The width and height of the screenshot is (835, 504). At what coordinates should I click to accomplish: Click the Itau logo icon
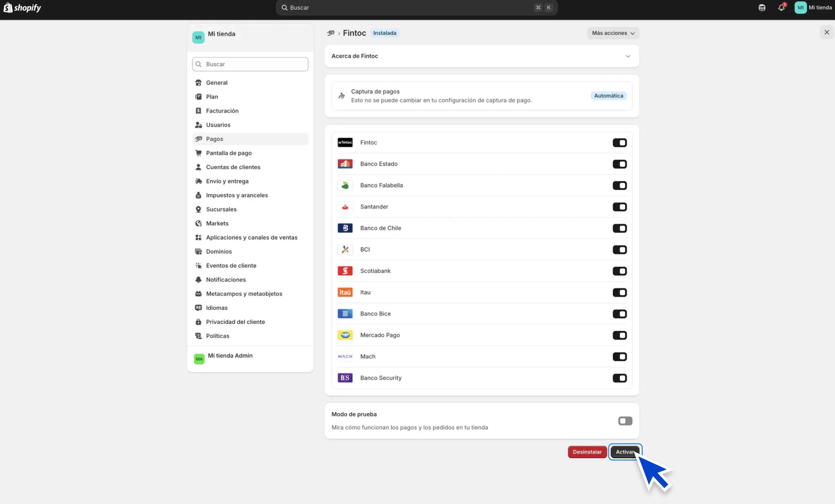click(345, 292)
